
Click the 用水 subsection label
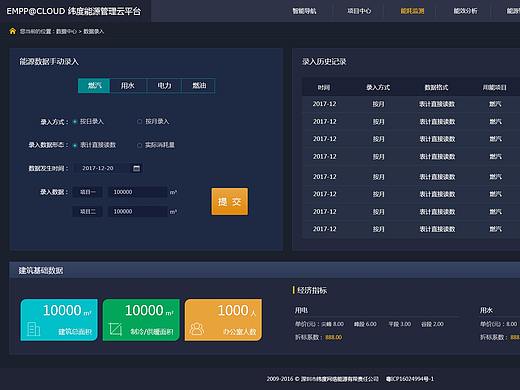pos(486,310)
